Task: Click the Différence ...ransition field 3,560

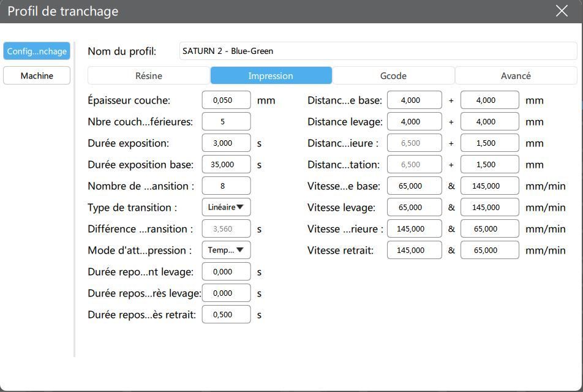Action: (x=227, y=228)
